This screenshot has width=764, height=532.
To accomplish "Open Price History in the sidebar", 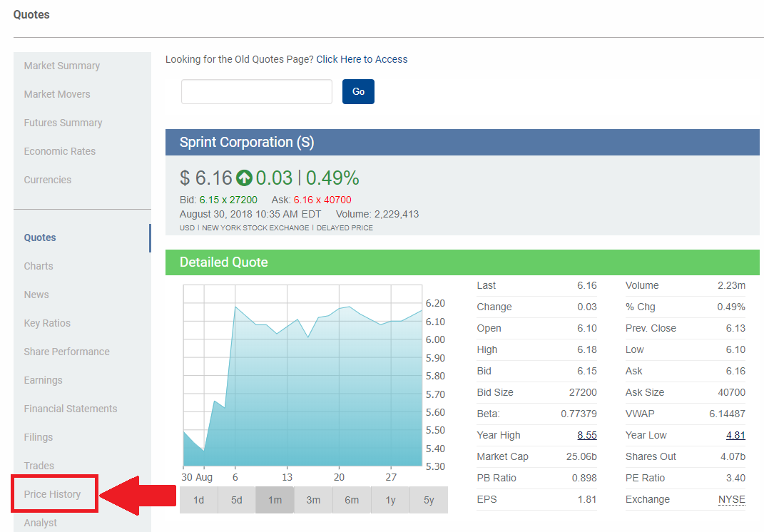I will (x=53, y=494).
